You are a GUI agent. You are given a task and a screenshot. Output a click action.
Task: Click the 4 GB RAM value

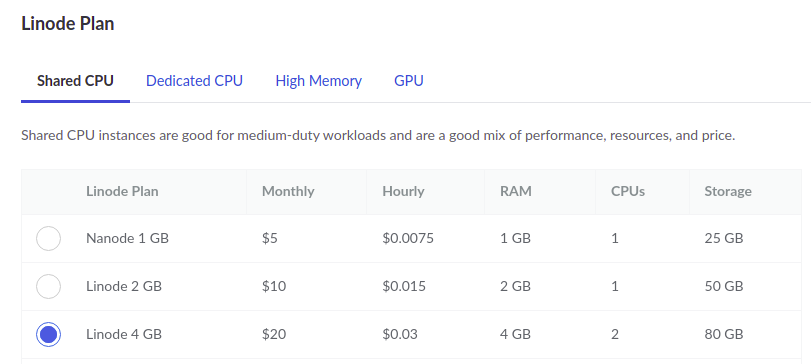point(516,335)
